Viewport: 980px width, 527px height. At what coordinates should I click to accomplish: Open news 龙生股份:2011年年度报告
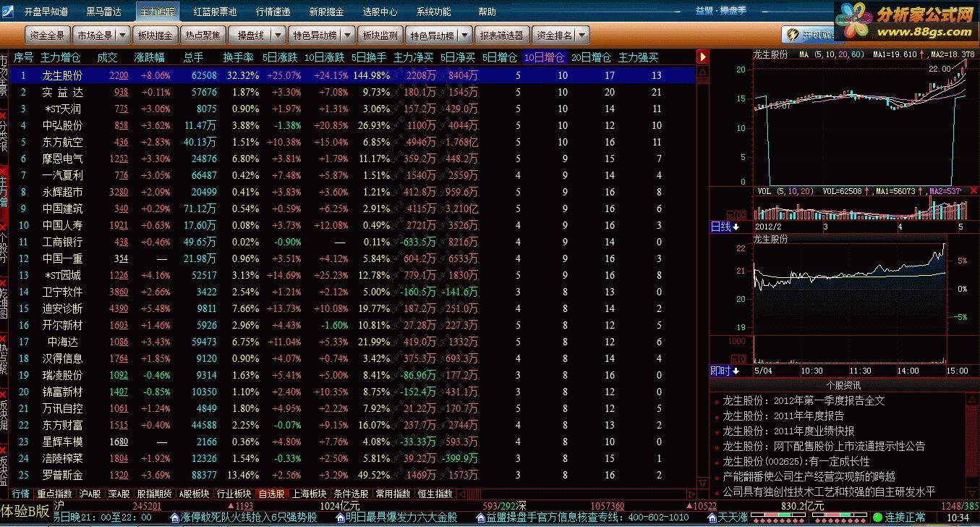[x=783, y=416]
